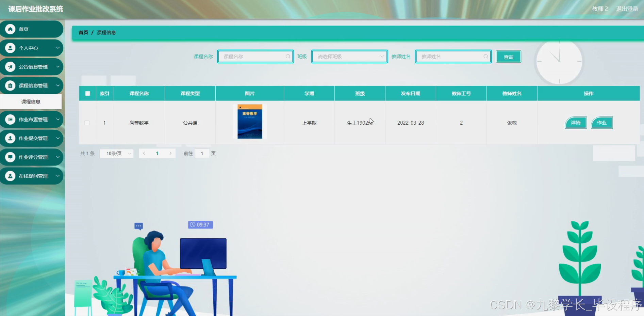Image resolution: width=644 pixels, height=316 pixels.
Task: Focus the 课程名称 search input
Action: (x=255, y=57)
